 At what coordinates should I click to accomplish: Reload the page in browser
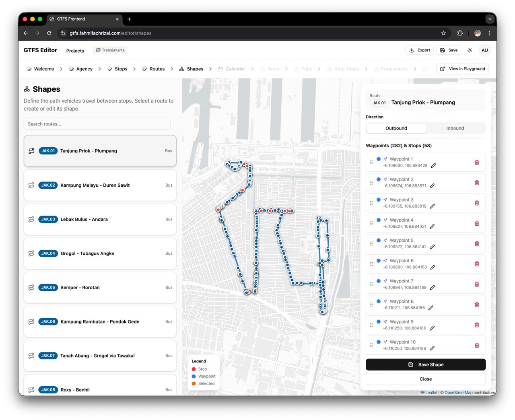49,33
